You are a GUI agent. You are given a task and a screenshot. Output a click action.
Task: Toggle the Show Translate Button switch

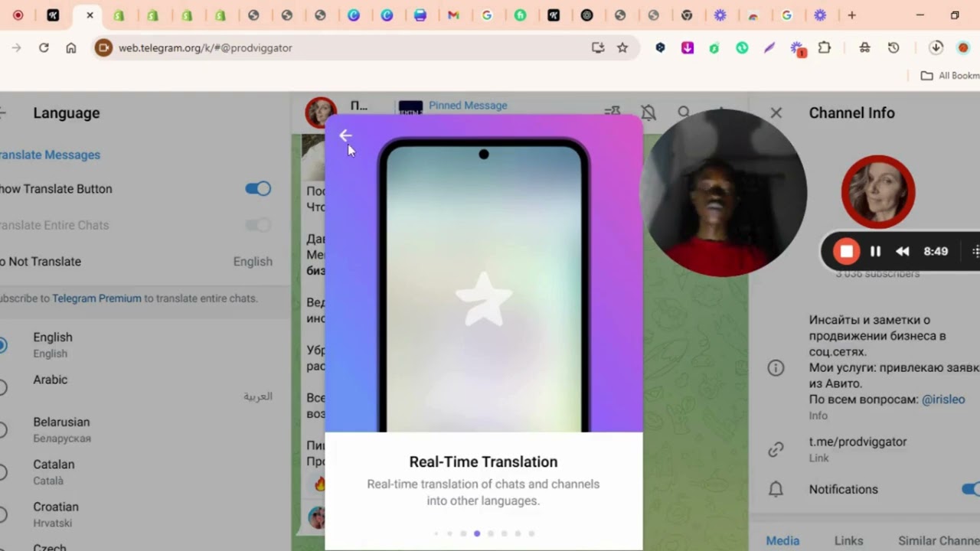point(258,189)
